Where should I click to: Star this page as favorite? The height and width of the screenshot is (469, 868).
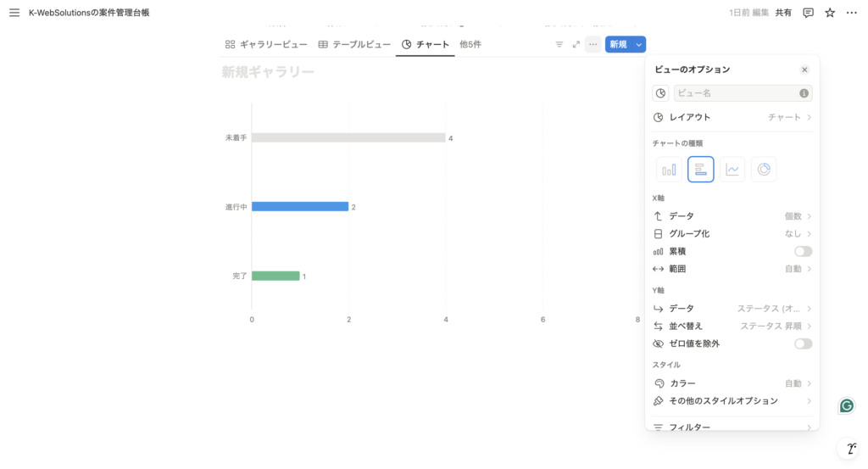click(x=830, y=13)
